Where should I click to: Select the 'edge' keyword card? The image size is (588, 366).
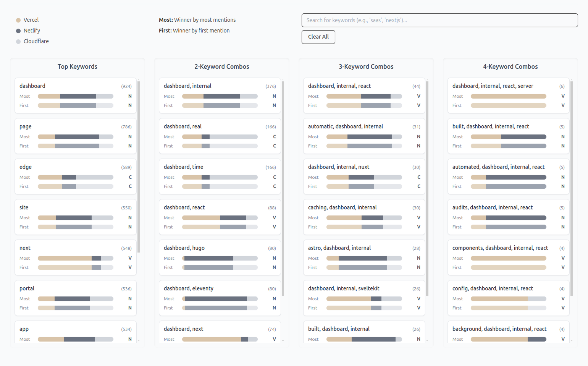point(75,176)
